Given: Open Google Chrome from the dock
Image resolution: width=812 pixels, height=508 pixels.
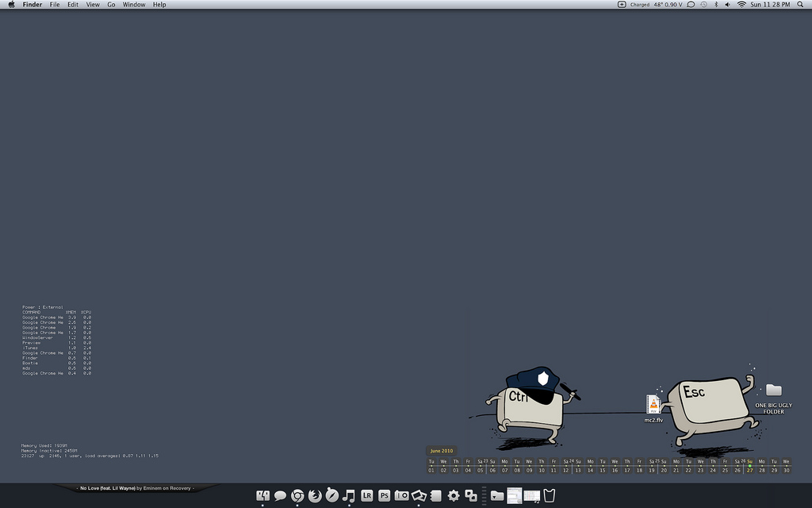Looking at the screenshot, I should (x=297, y=495).
